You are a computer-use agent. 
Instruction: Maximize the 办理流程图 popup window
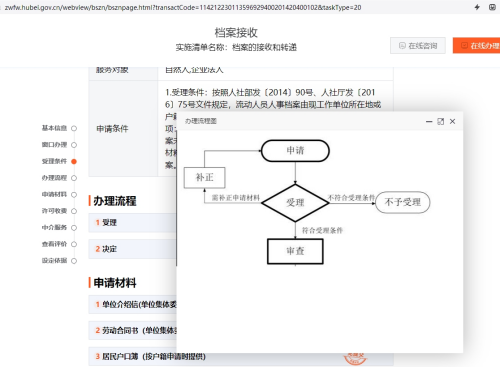click(440, 121)
